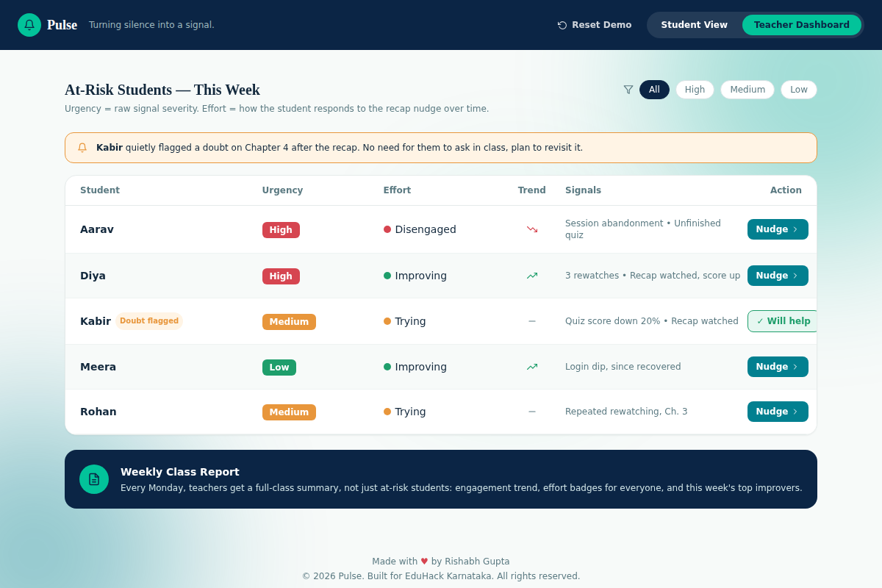Click Rohan's Trying effort label
Image resolution: width=882 pixels, height=588 pixels.
point(410,412)
